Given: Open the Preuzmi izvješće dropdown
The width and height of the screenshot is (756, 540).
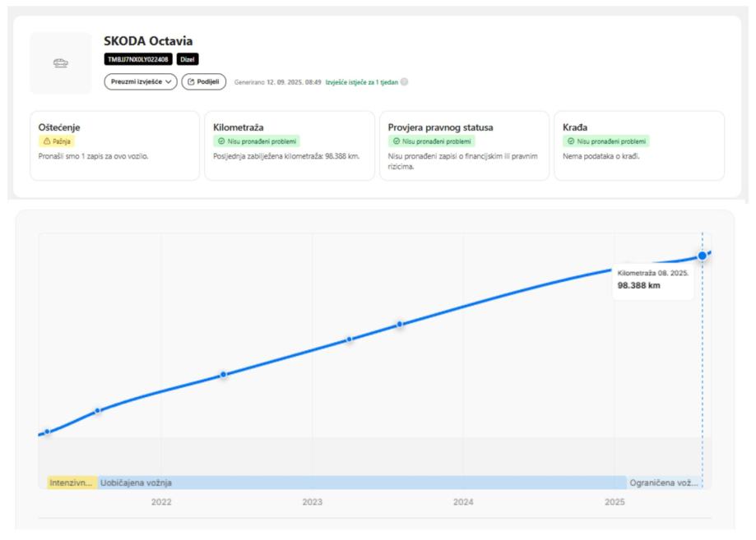Looking at the screenshot, I should pos(141,82).
